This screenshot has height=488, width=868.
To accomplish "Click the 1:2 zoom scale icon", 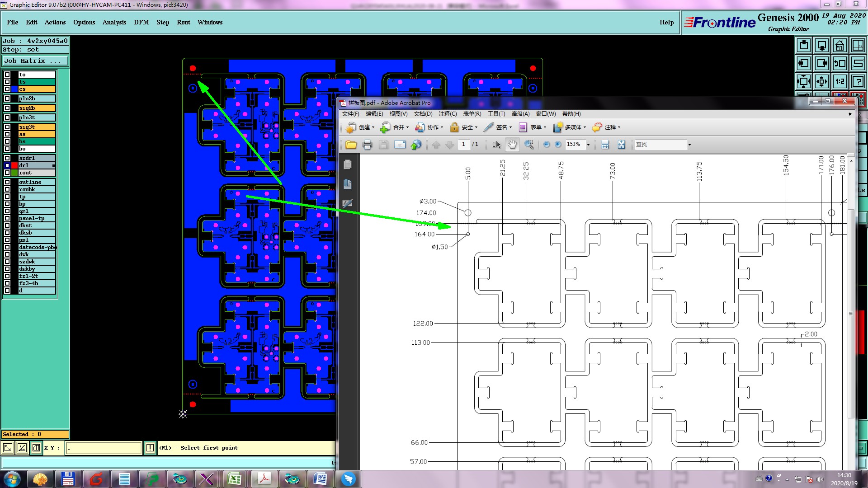I will [x=840, y=81].
